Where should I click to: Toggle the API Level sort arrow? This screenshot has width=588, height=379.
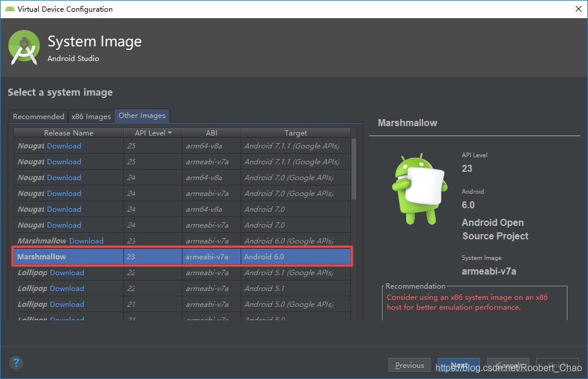click(x=170, y=133)
